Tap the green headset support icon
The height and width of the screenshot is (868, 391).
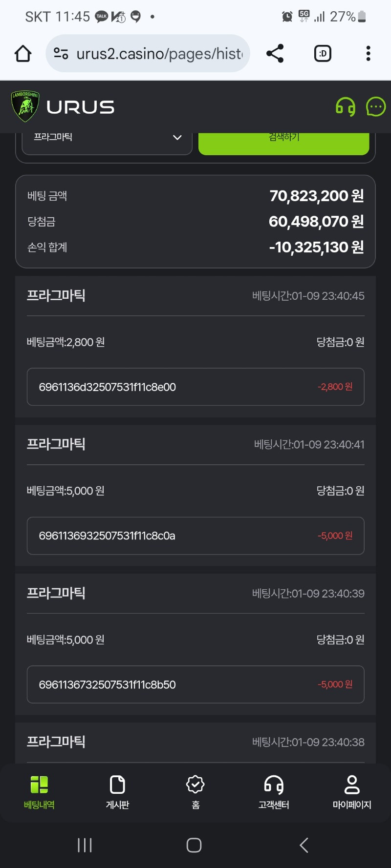click(x=345, y=107)
